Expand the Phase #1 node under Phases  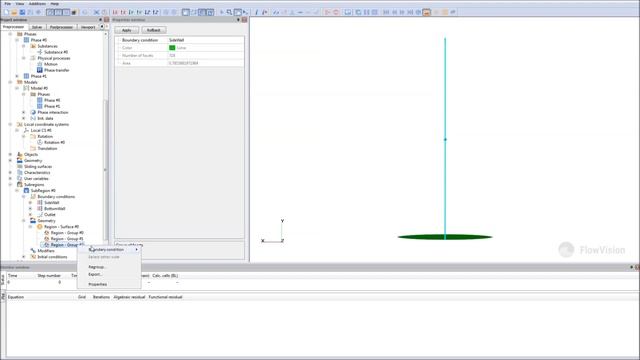pyautogui.click(x=17, y=76)
